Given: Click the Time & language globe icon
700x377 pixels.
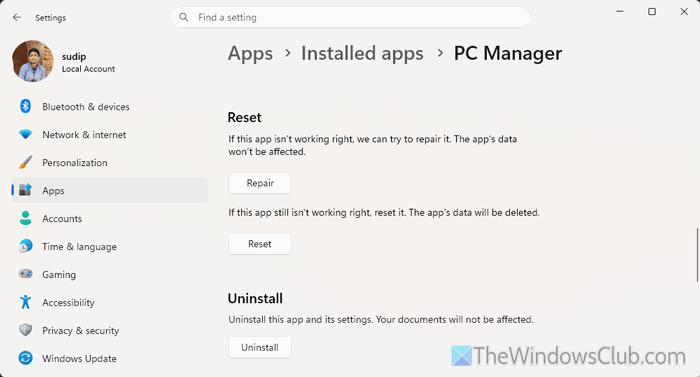Looking at the screenshot, I should 25,247.
